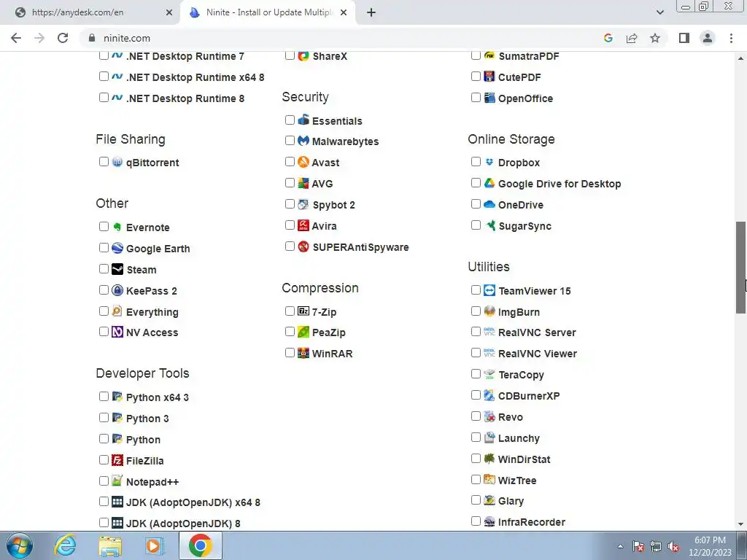Click the Steam icon
The width and height of the screenshot is (747, 560).
117,269
